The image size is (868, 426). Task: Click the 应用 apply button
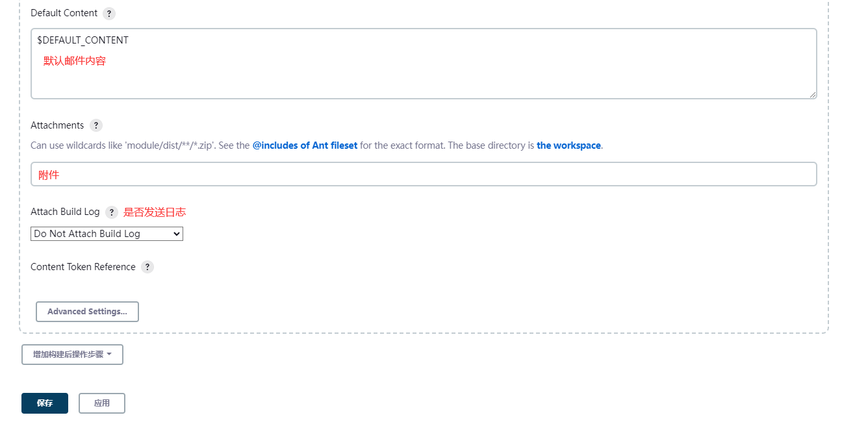point(102,403)
